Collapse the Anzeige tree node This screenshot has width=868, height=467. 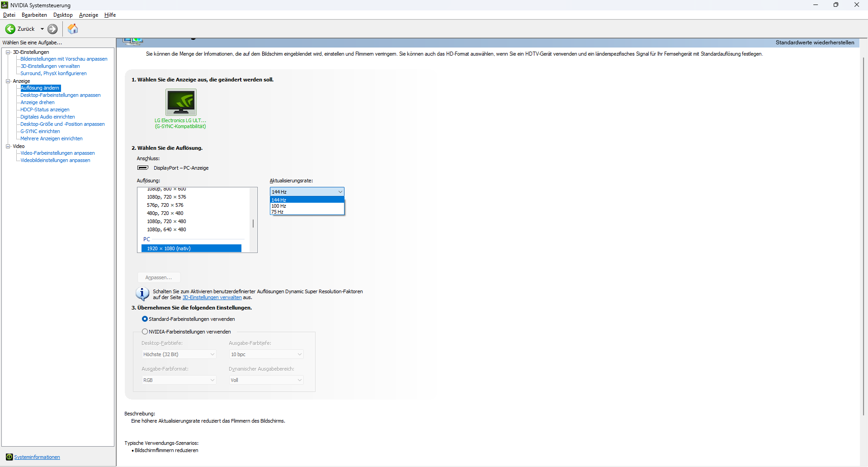[8, 81]
